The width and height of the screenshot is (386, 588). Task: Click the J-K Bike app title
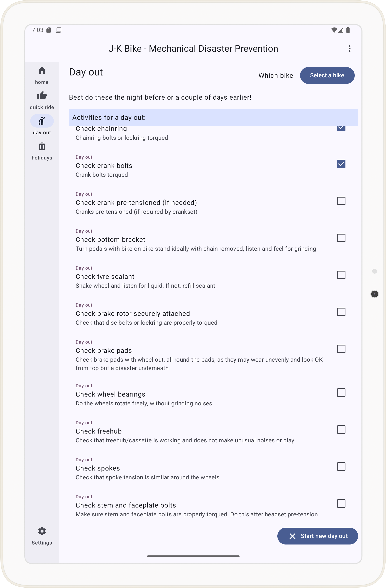pyautogui.click(x=193, y=48)
